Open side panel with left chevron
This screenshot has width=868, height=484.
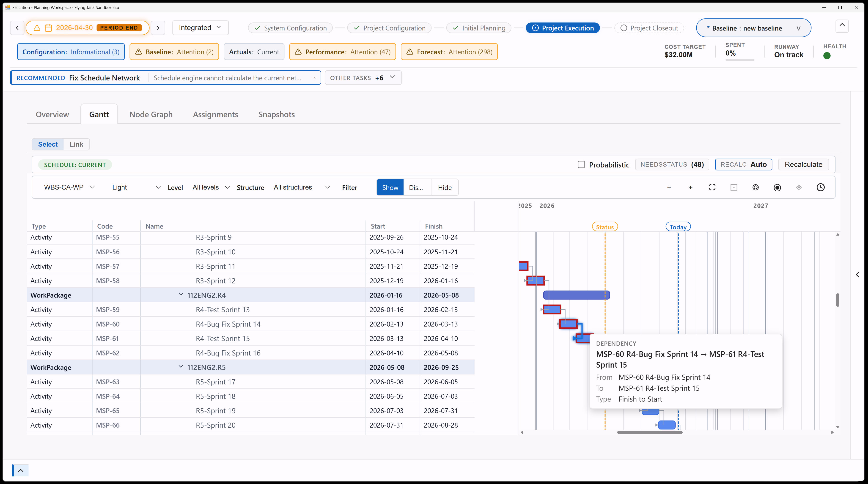pyautogui.click(x=857, y=275)
